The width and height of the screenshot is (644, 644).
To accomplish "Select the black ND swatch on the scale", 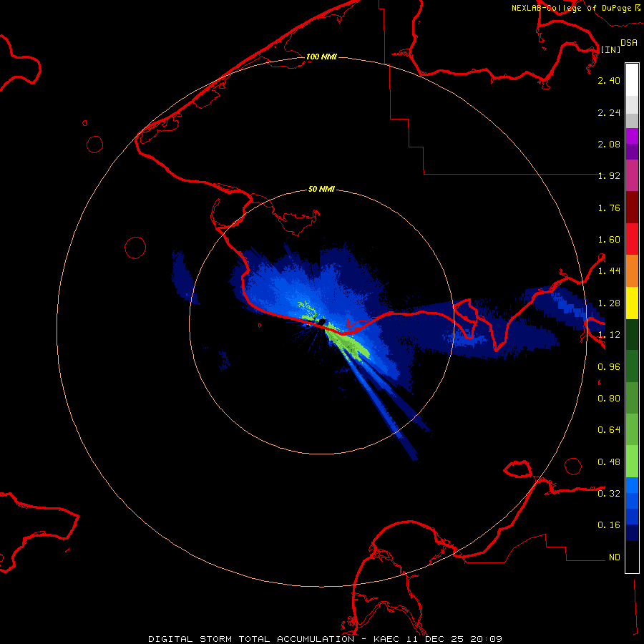I will point(632,557).
